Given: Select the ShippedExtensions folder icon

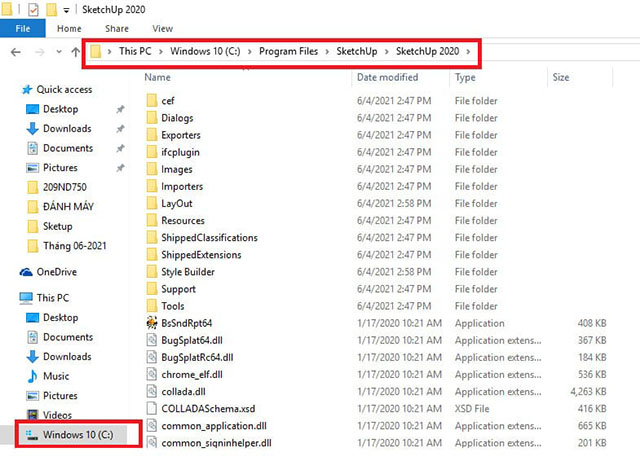Looking at the screenshot, I should pos(152,255).
